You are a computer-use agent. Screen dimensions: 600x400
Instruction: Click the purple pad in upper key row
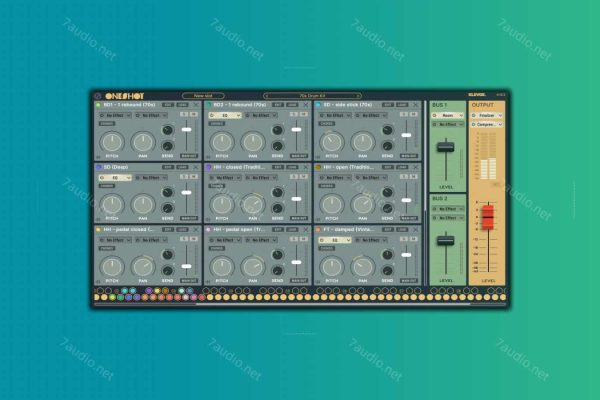tap(149, 291)
